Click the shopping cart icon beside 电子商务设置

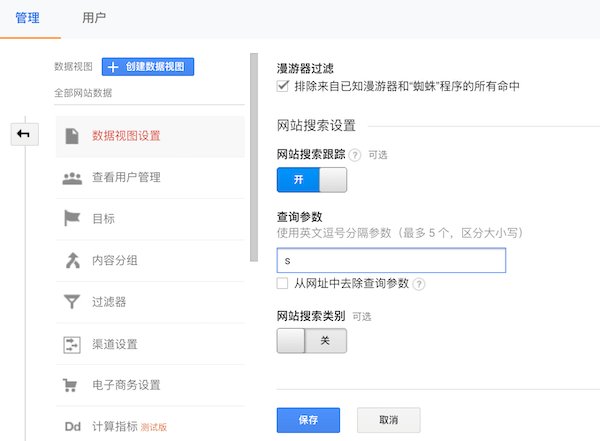[x=70, y=385]
